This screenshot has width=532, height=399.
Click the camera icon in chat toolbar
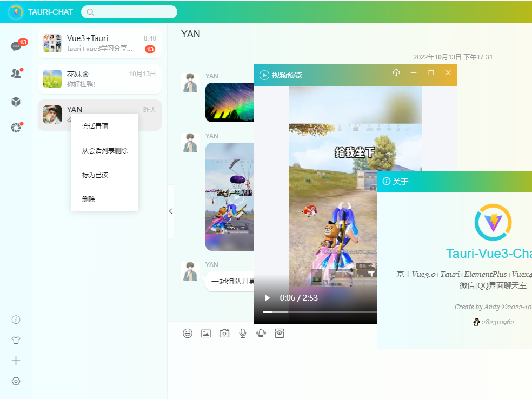(224, 334)
